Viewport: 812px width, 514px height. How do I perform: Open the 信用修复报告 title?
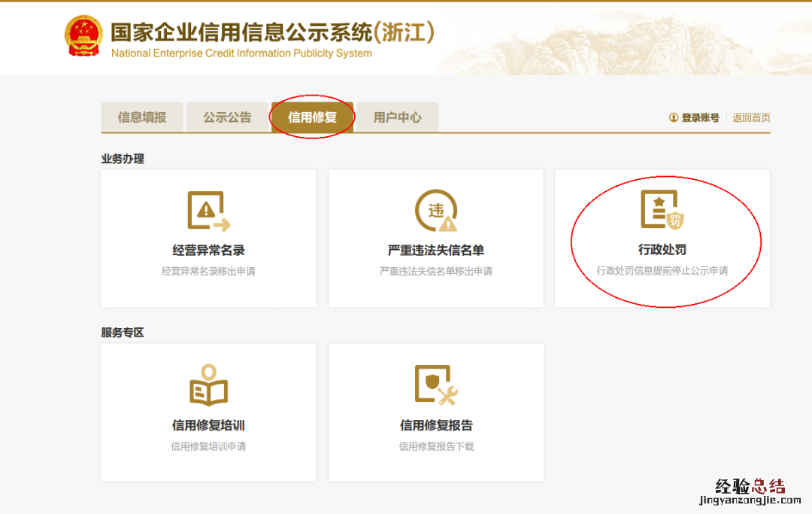point(436,425)
